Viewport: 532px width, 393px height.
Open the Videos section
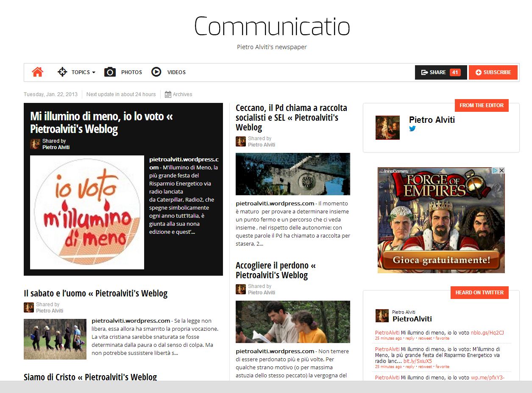[x=176, y=72]
